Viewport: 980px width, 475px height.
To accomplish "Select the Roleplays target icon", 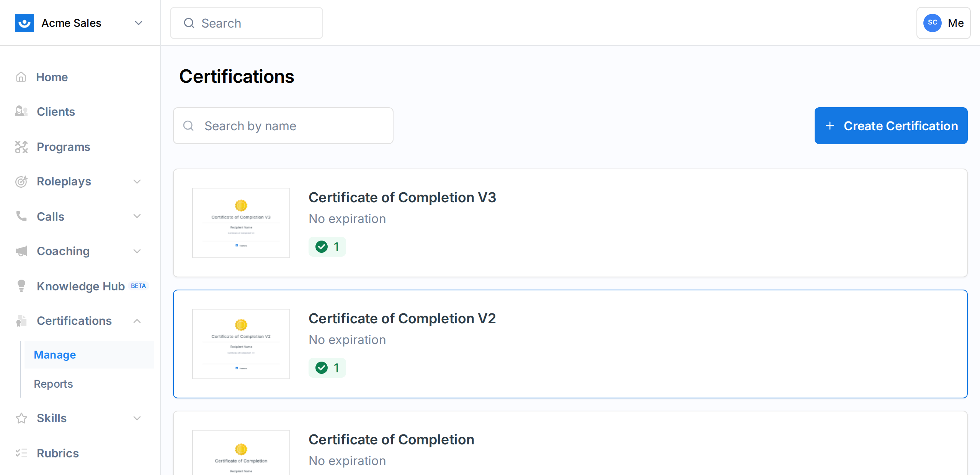I will [21, 181].
